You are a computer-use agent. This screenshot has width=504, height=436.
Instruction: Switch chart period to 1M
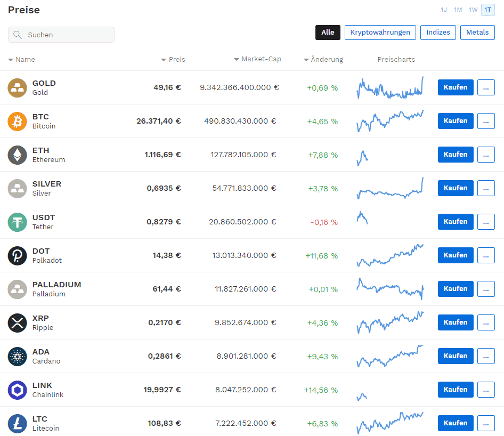pyautogui.click(x=458, y=10)
